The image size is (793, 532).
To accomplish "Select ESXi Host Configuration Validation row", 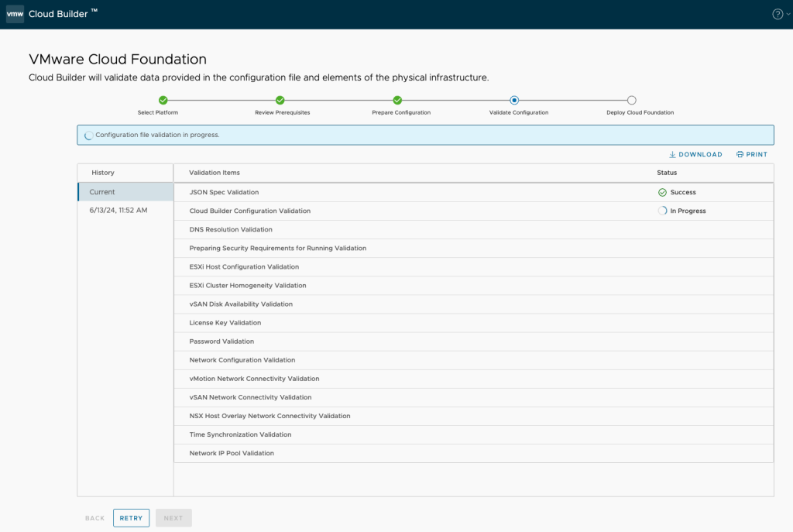I will (x=473, y=267).
